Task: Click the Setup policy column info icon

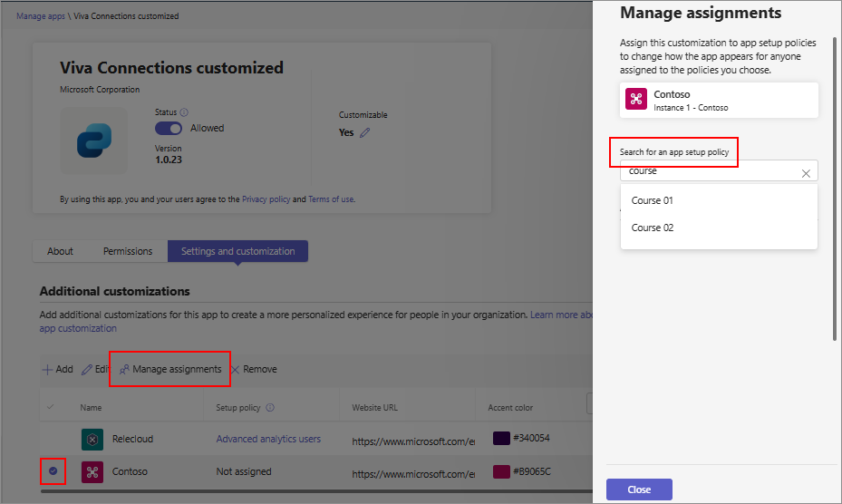Action: pyautogui.click(x=270, y=408)
